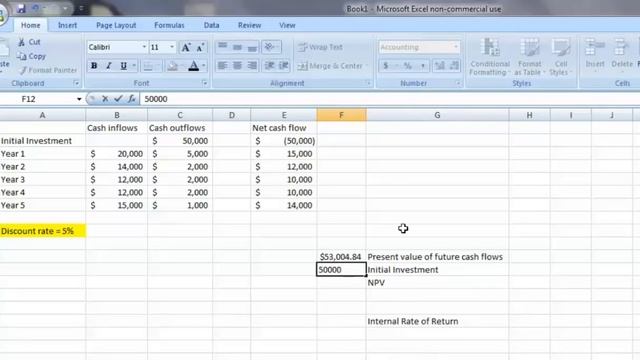Expand the Font dialog launcher
Image resolution: width=640 pixels, height=360 pixels.
point(204,83)
